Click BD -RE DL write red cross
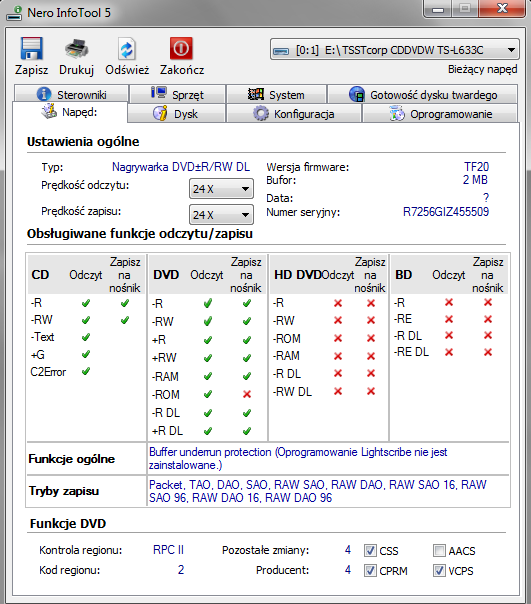Viewport: 531px width, 604px height. pyautogui.click(x=488, y=352)
